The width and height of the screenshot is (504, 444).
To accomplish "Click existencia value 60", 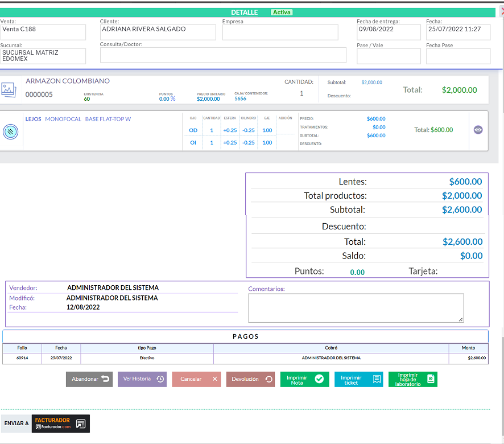I will click(87, 99).
